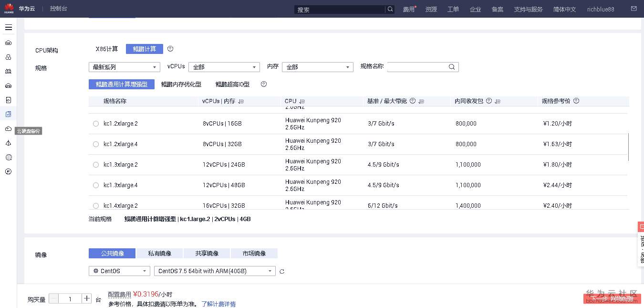The height and width of the screenshot is (308, 644).
Task: Open the hamburger menu in the left sidebar
Action: (x=8, y=27)
